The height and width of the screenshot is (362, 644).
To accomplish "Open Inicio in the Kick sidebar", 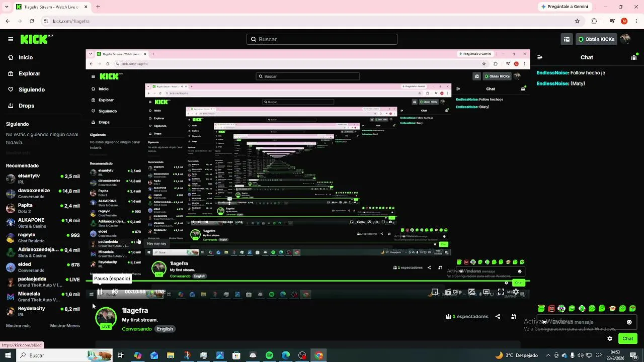I will pos(20,57).
